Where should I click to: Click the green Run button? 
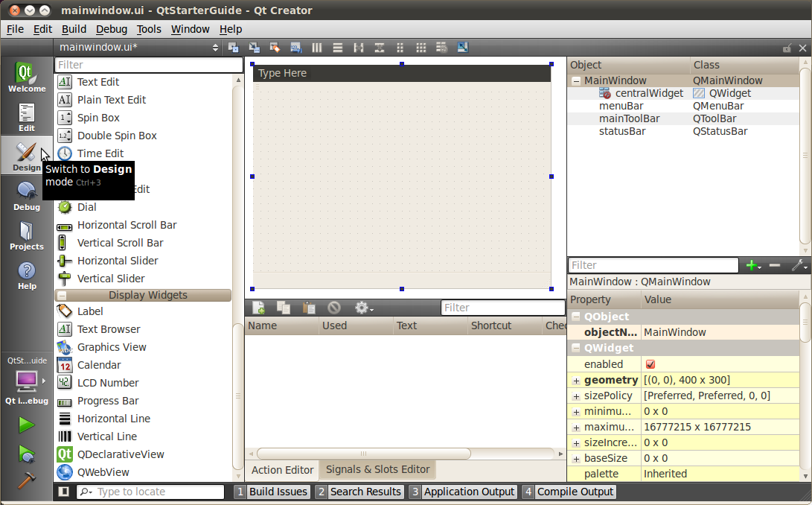pyautogui.click(x=26, y=425)
